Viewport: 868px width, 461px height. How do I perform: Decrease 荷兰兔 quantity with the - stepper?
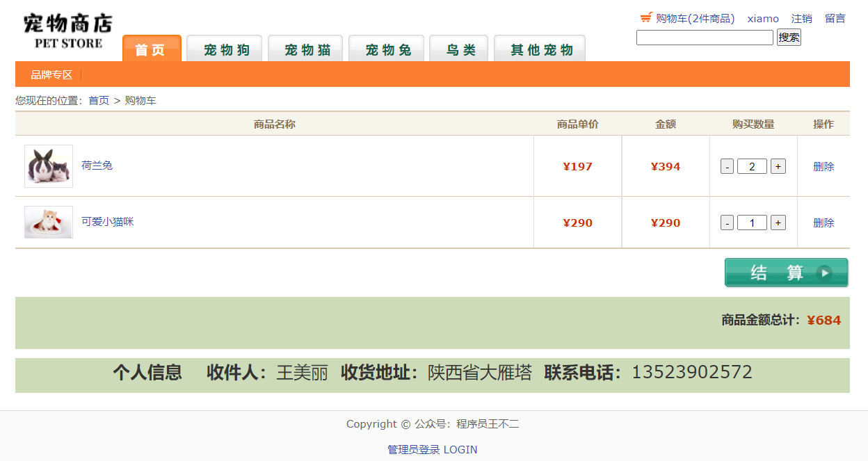(726, 165)
